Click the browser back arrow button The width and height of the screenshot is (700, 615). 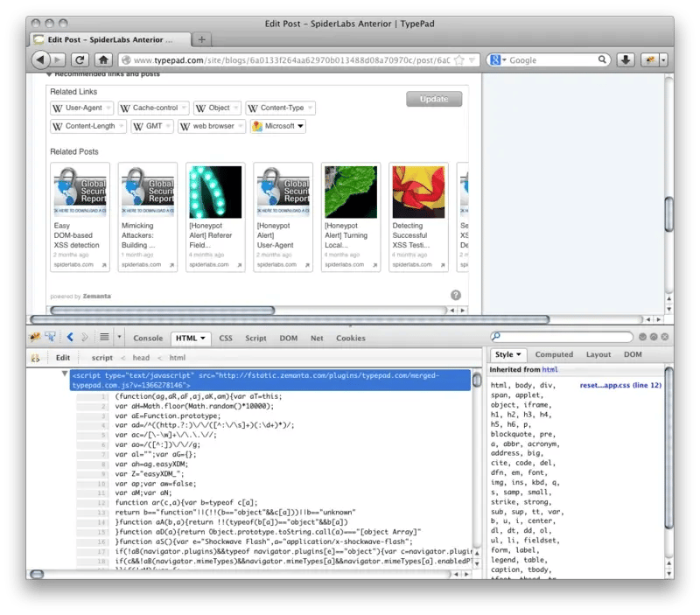point(40,59)
